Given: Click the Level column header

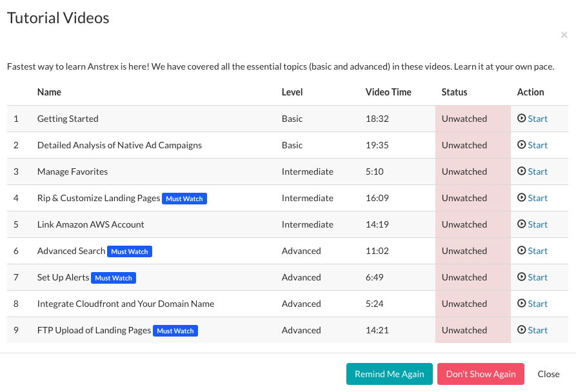Looking at the screenshot, I should click(292, 92).
